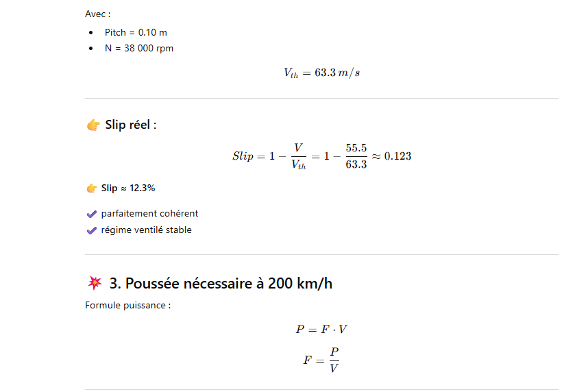Click the checkmark next to parfaitement cohérent
This screenshot has width=588, height=392.
92,214
